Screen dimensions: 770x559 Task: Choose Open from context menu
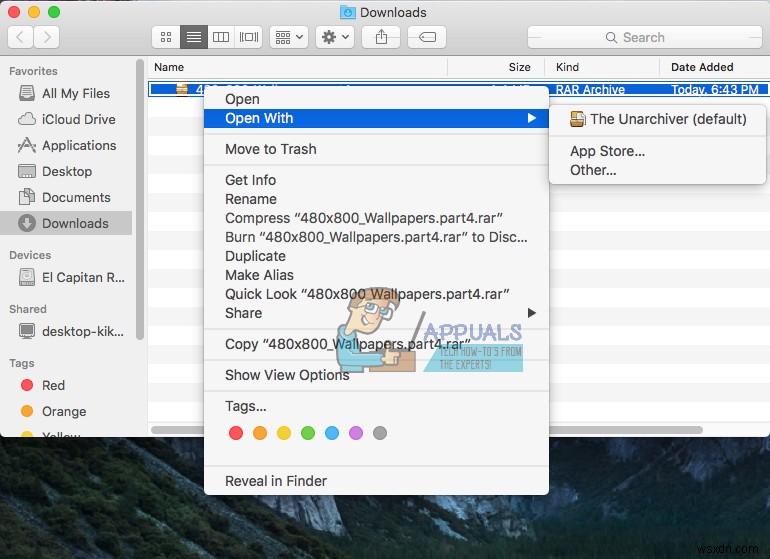(x=376, y=99)
